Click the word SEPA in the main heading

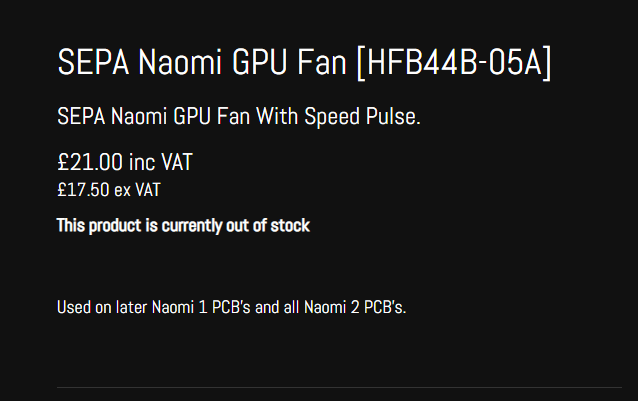tap(93, 63)
